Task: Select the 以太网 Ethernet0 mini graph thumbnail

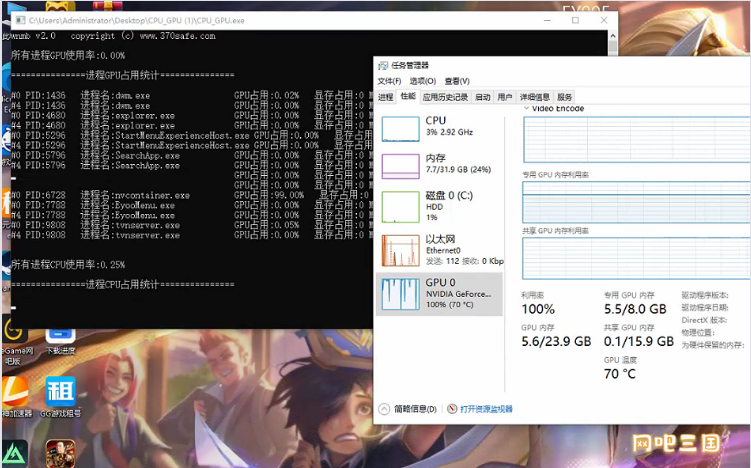Action: [400, 251]
